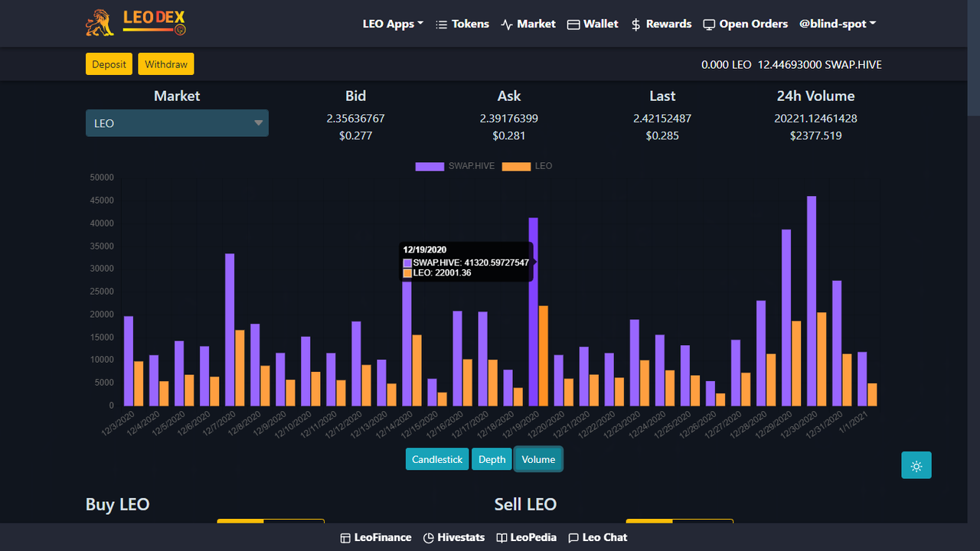Switch chart to Candlestick view
This screenshot has width=980, height=551.
click(x=437, y=459)
